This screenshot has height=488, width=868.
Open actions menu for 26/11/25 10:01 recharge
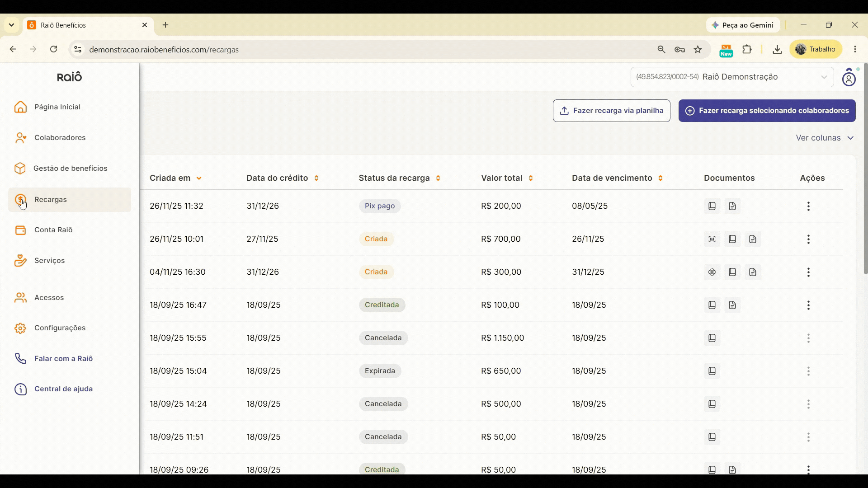click(x=808, y=239)
